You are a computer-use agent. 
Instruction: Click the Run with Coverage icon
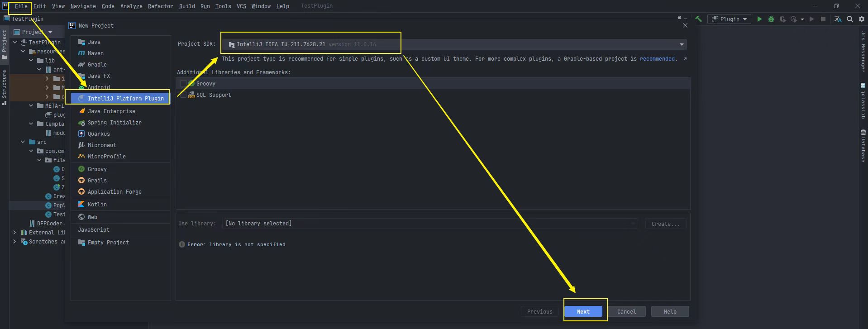(782, 19)
